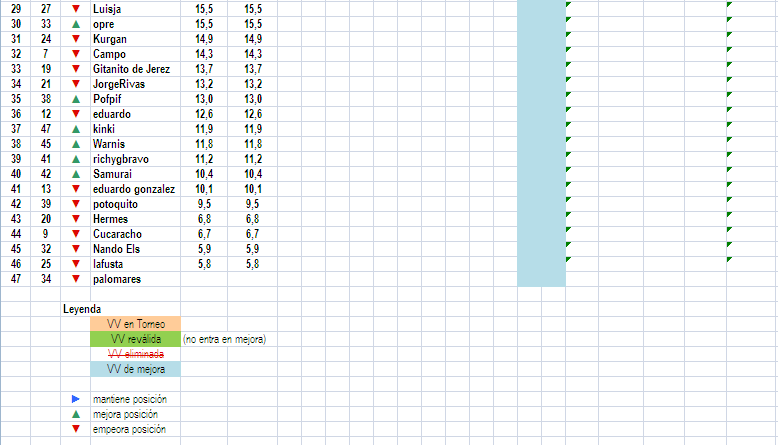Image resolution: width=778 pixels, height=445 pixels.
Task: Select first 5,8 score in lafusta row
Action: coord(204,264)
